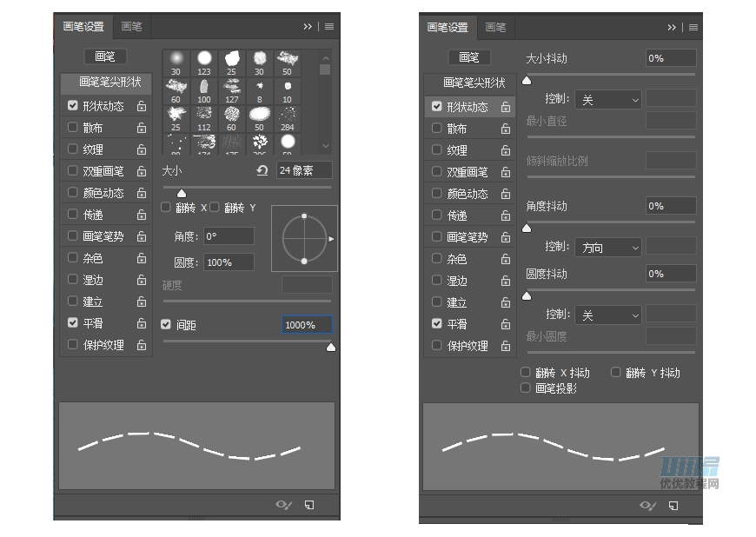The image size is (756, 537).
Task: Select the 123 hard round brush preset, left panel
Action: click(204, 63)
